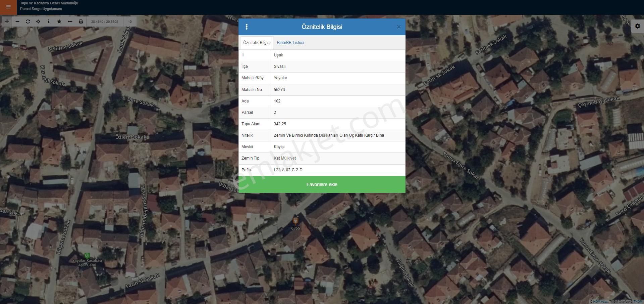Activate the info query tool
Image resolution: width=644 pixels, height=304 pixels.
click(x=49, y=21)
